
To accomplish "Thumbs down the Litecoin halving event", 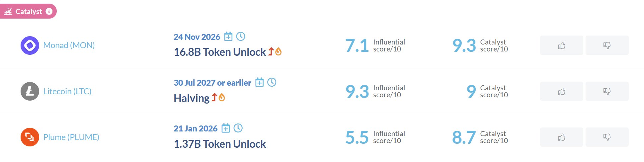I will tap(607, 91).
